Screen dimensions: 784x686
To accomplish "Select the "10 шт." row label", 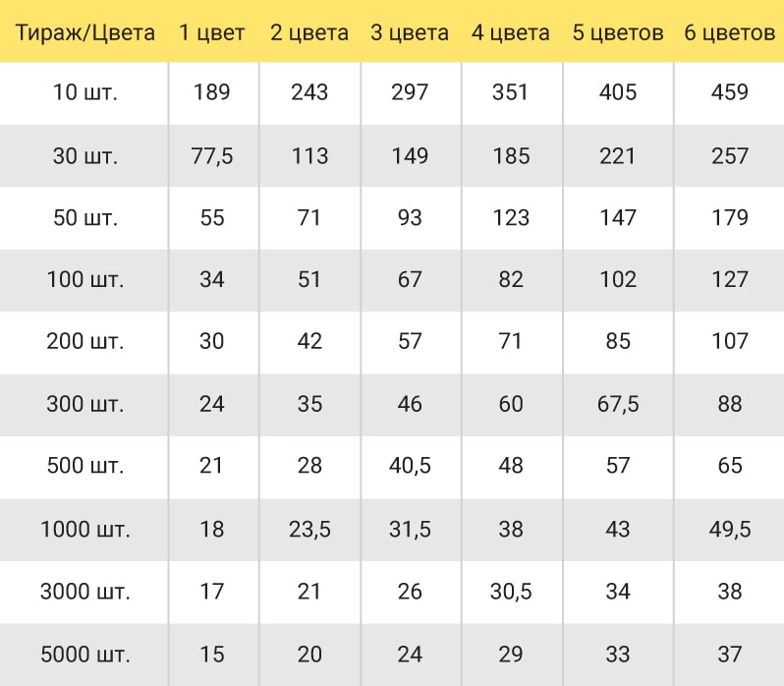I will (85, 92).
